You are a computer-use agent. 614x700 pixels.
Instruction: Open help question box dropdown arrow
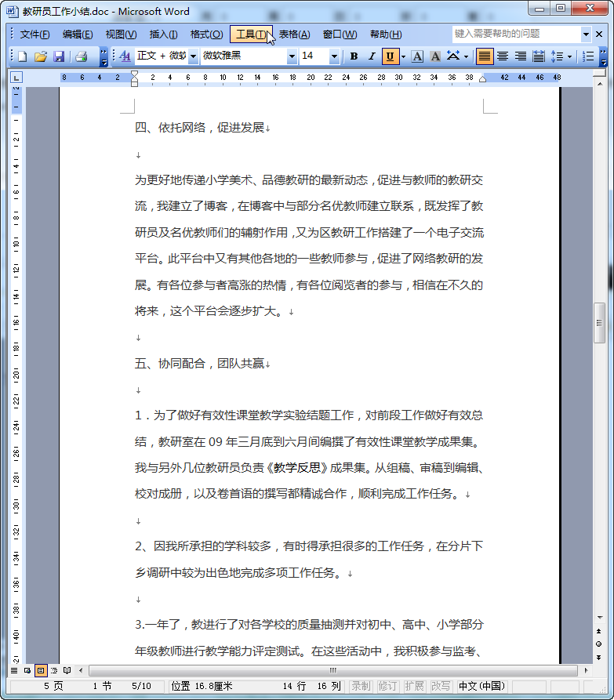tap(586, 34)
